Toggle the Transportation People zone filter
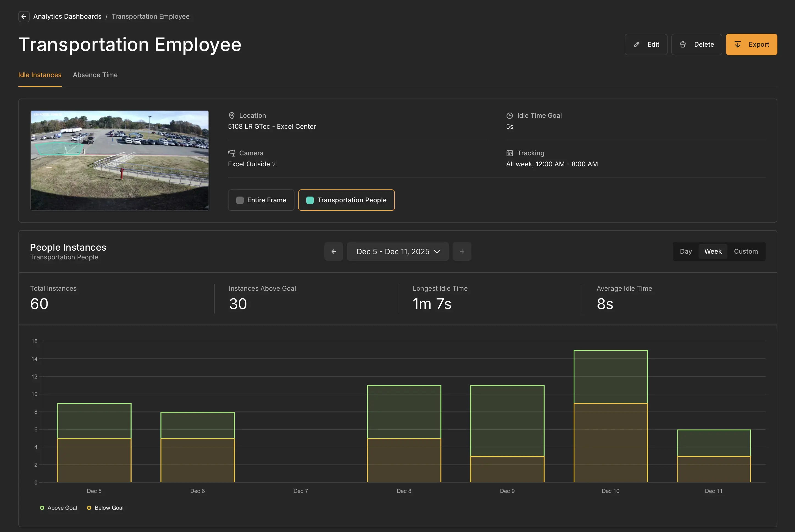Screen dimensions: 795x532 click(346, 200)
